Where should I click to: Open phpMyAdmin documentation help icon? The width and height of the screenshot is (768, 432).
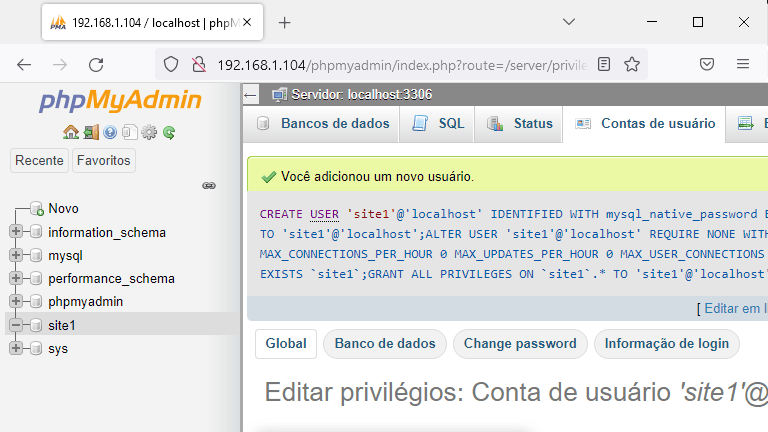110,132
